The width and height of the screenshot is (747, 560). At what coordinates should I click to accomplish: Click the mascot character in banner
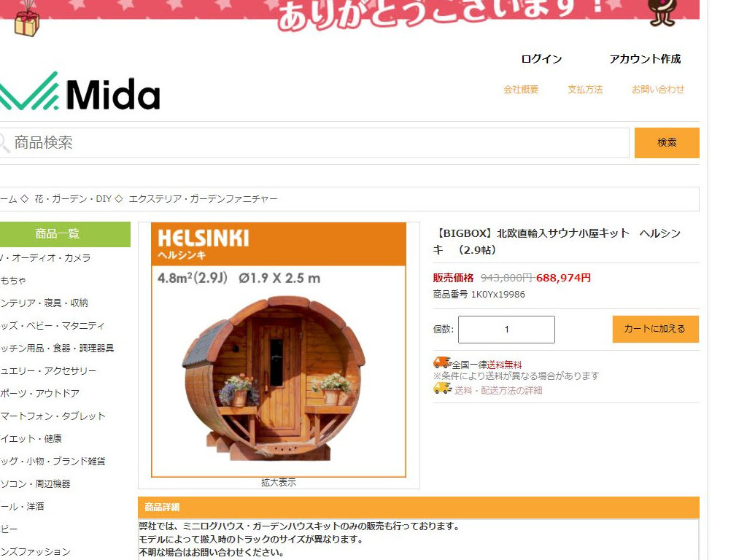[x=662, y=12]
